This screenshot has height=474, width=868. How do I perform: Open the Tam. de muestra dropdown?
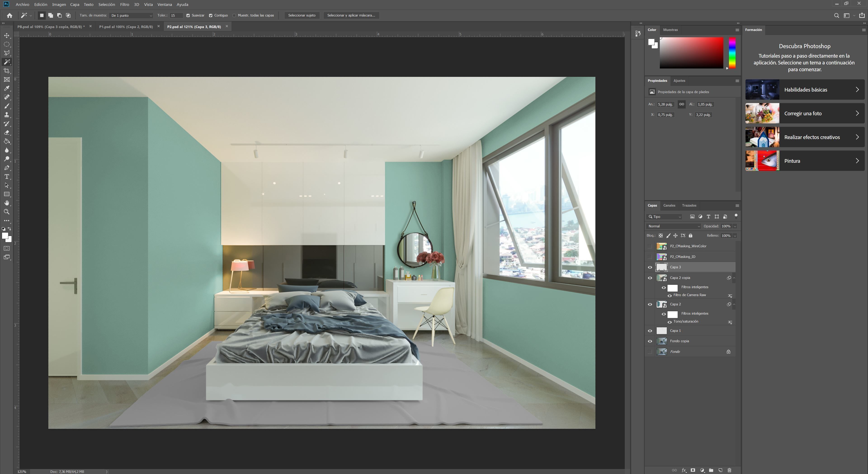click(131, 16)
